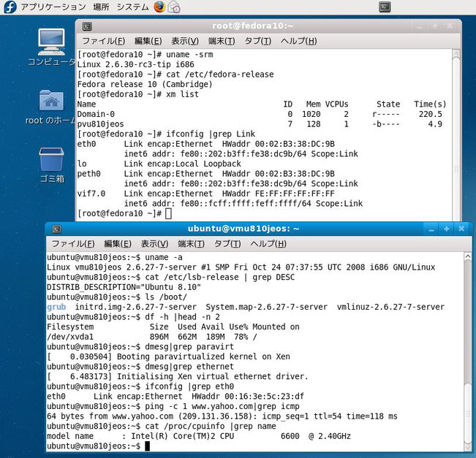This screenshot has width=476, height=458.
Task: Open 端末(T) menu in the root@fedora10 window
Action: tap(222, 41)
